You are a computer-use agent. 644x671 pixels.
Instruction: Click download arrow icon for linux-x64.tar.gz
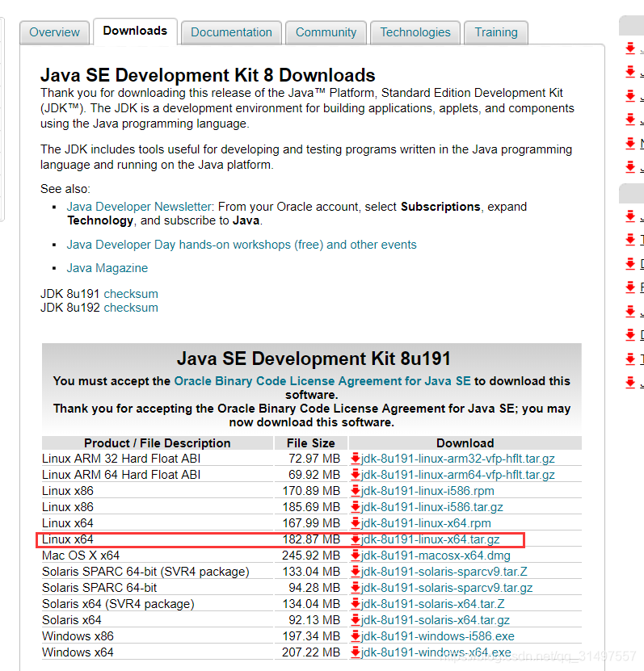[x=356, y=539]
